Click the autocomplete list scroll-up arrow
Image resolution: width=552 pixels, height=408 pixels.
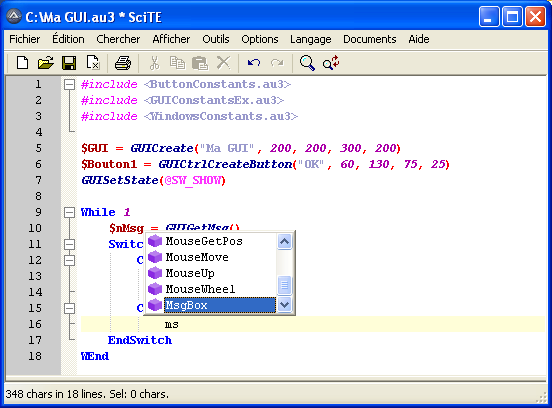click(x=284, y=241)
